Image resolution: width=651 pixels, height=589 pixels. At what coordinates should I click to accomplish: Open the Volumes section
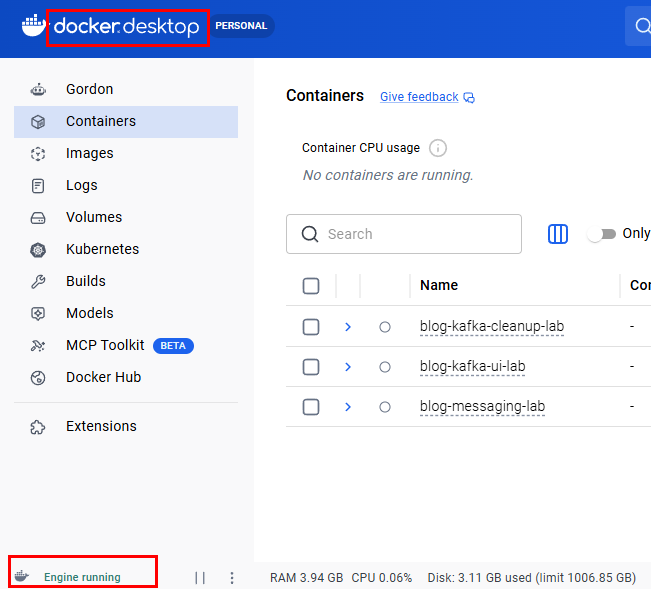click(94, 218)
